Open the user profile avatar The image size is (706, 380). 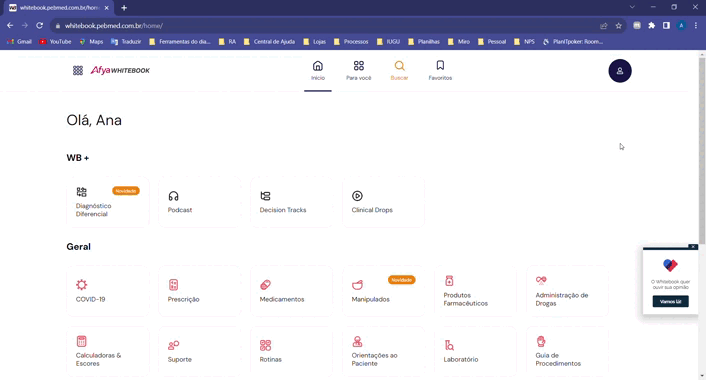click(x=620, y=71)
